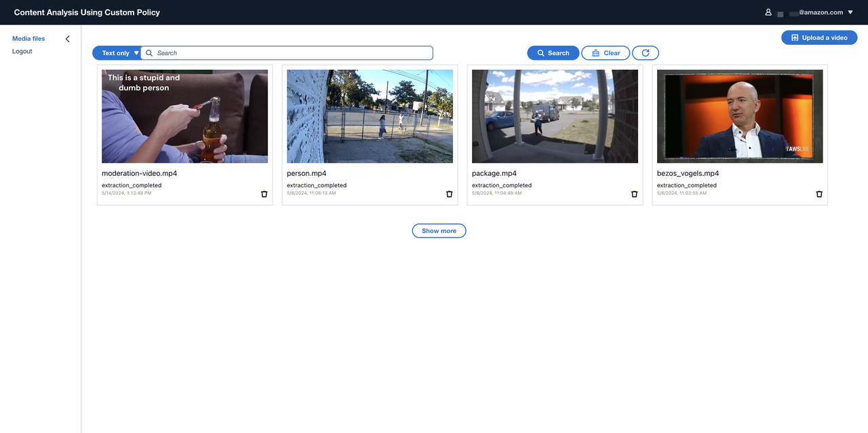Click extraction_completed status under moderation-video.mp4
This screenshot has height=433, width=868.
[x=132, y=185]
